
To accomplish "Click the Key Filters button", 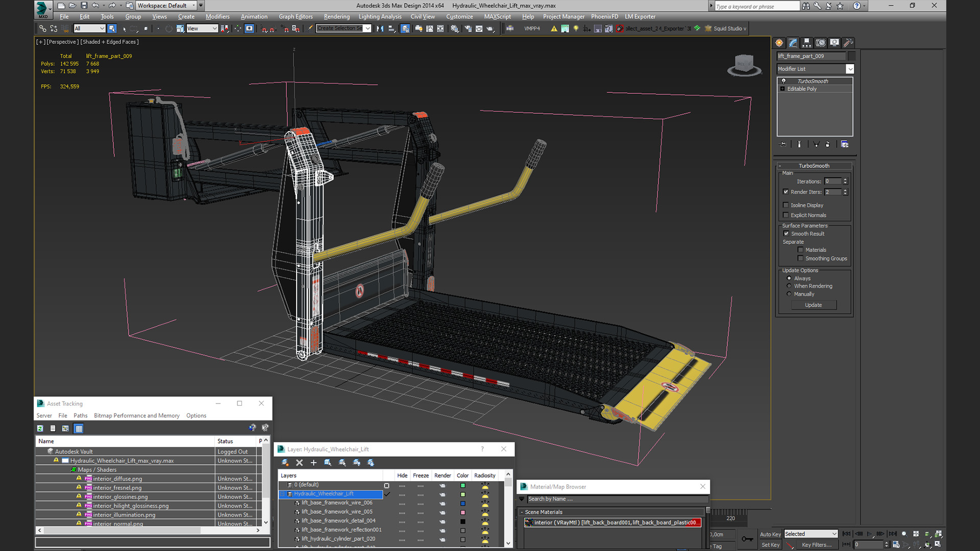I will tap(816, 545).
